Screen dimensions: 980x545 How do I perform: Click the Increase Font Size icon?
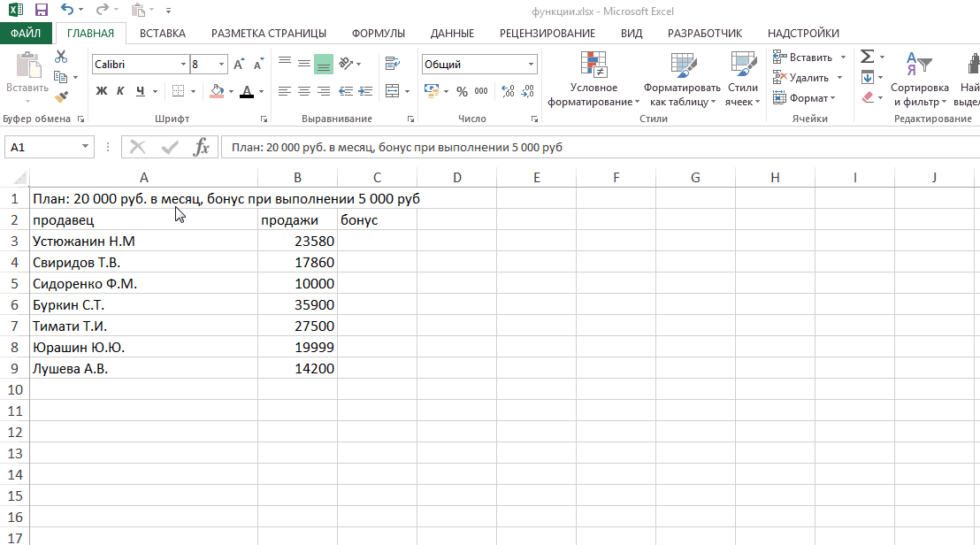tap(239, 65)
